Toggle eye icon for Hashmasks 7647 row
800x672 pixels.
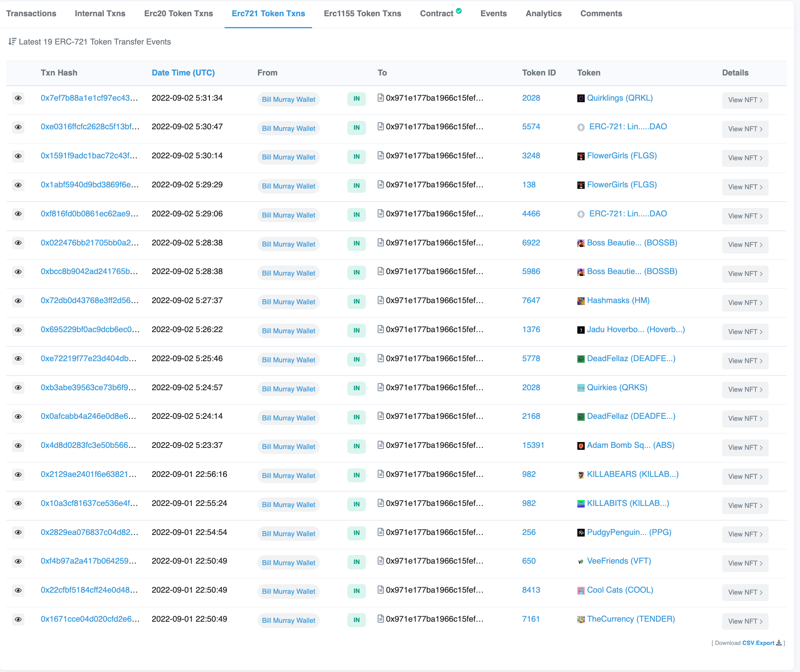18,301
